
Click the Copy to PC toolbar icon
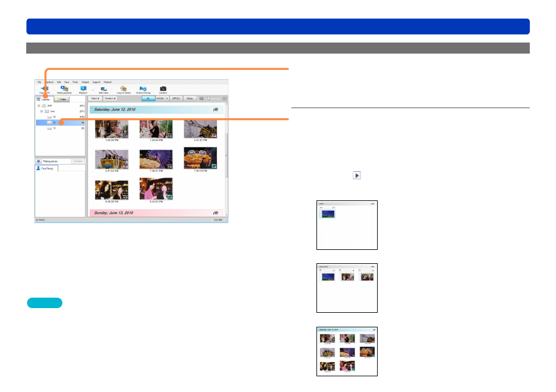44,89
